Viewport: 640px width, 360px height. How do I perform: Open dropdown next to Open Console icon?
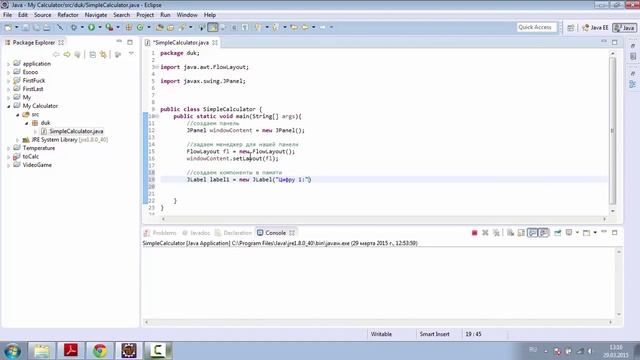click(x=595, y=233)
